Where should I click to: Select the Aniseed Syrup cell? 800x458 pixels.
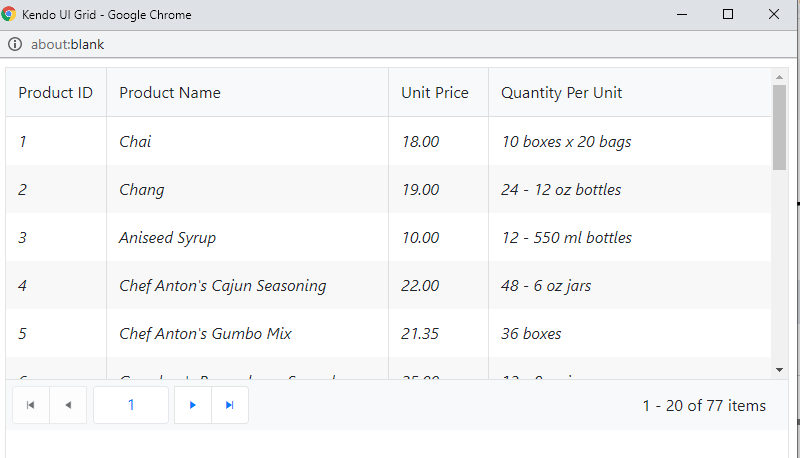(247, 238)
